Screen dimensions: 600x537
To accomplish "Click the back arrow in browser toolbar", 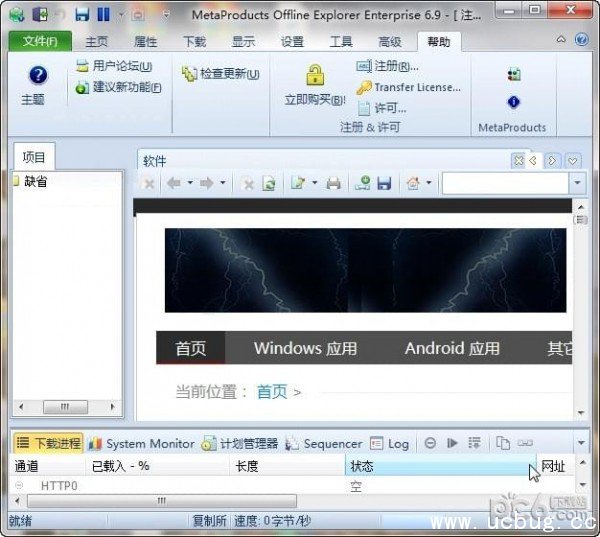I will point(173,184).
